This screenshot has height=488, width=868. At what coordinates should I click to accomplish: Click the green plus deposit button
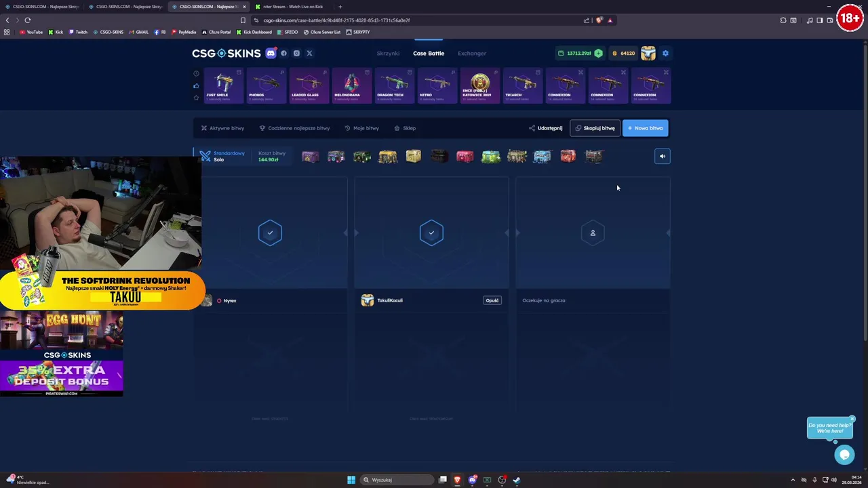click(598, 53)
